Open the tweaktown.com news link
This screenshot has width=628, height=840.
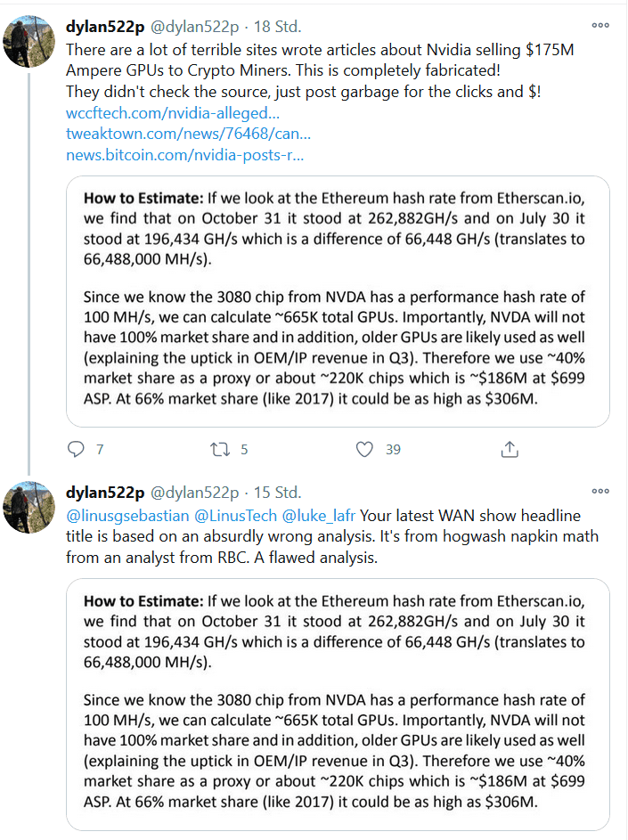(188, 134)
